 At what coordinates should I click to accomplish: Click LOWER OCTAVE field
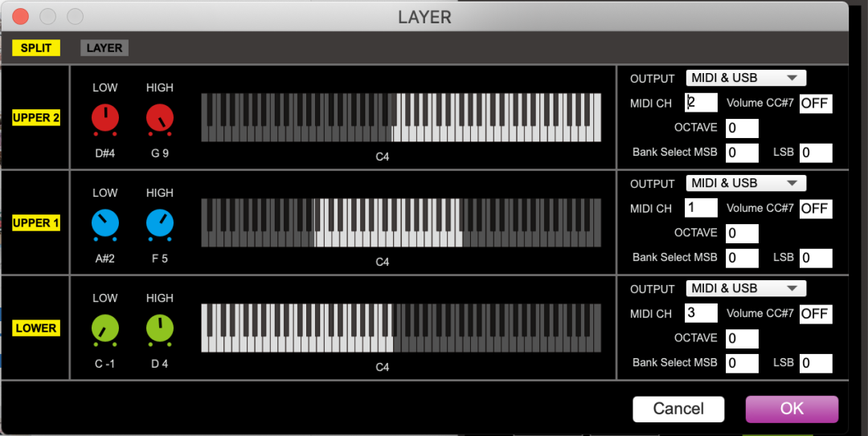click(742, 339)
